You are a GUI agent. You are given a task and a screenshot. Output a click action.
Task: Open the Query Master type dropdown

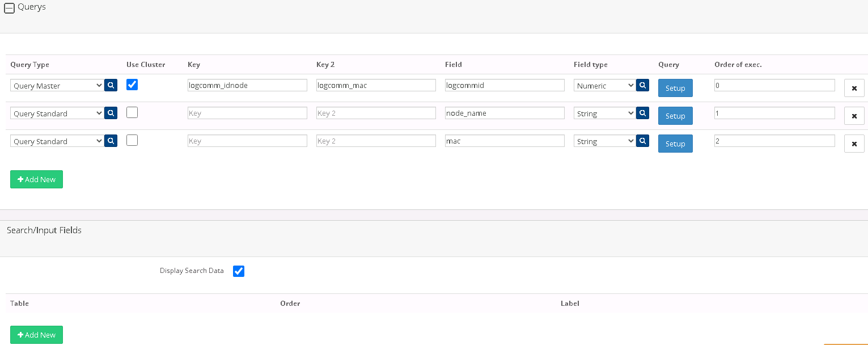coord(57,86)
